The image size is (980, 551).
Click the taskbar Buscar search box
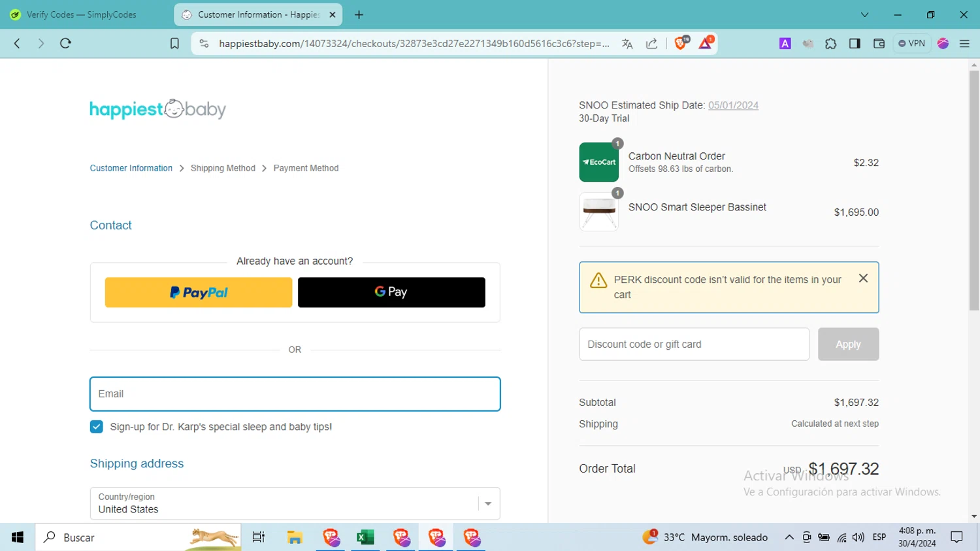[x=138, y=537]
